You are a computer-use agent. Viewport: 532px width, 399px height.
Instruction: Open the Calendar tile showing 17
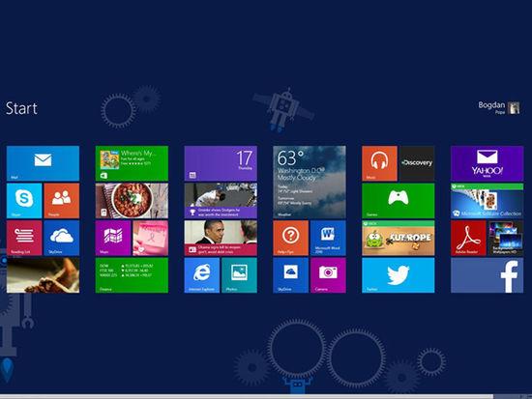(x=221, y=163)
